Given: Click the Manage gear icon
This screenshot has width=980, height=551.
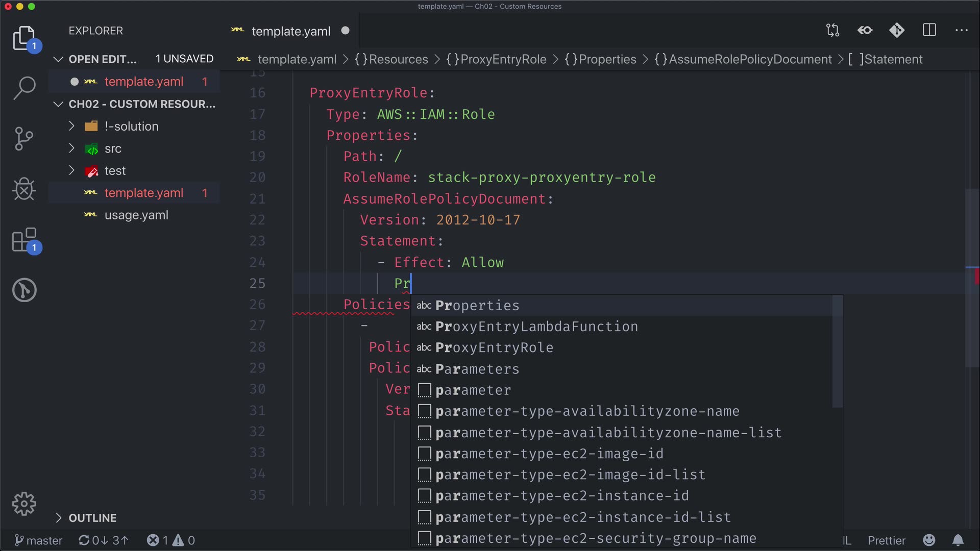Looking at the screenshot, I should click(x=24, y=504).
